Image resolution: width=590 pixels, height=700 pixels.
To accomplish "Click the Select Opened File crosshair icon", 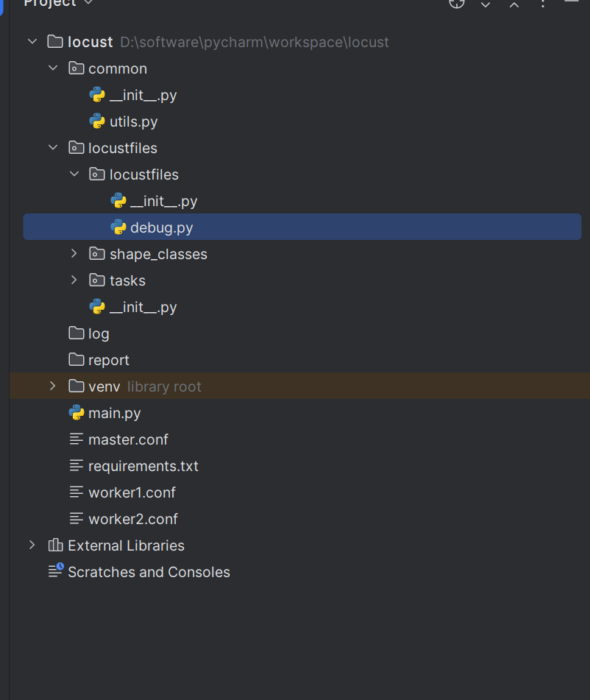I will click(457, 3).
